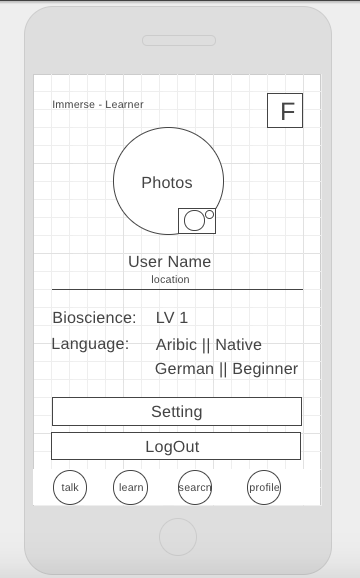
Task: Click the phone's round home button
Action: [x=178, y=537]
